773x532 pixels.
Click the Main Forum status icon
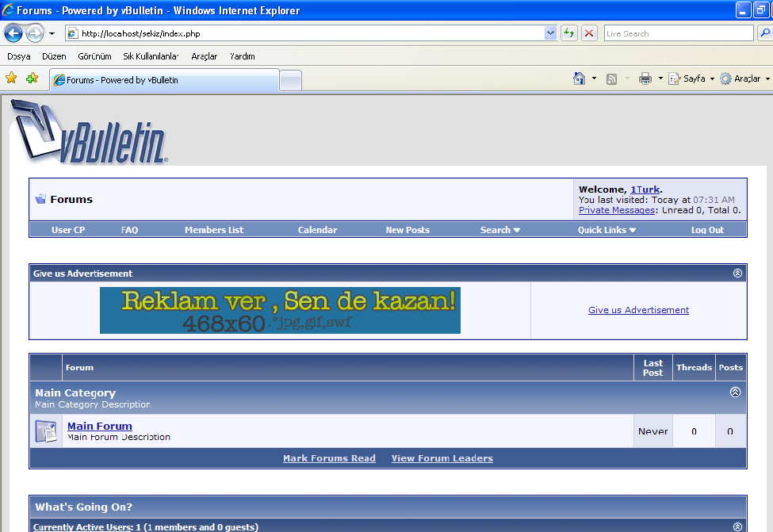pos(46,431)
